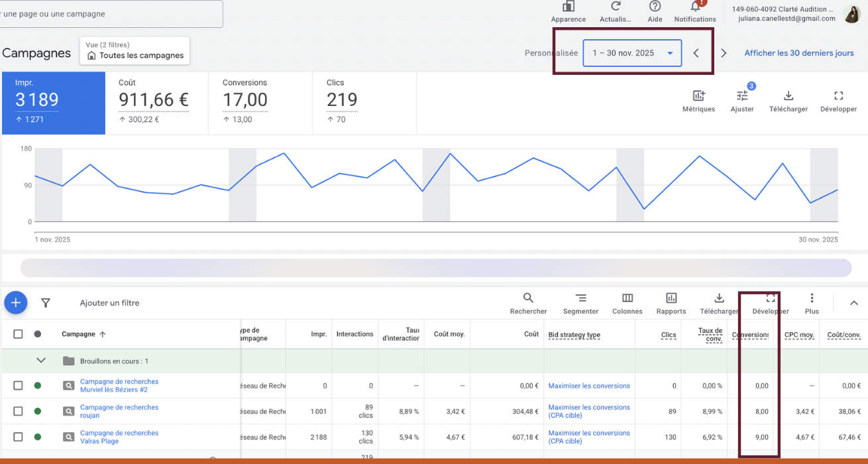Open the Apparence settings icon
Image resolution: width=868 pixels, height=464 pixels.
pos(568,7)
